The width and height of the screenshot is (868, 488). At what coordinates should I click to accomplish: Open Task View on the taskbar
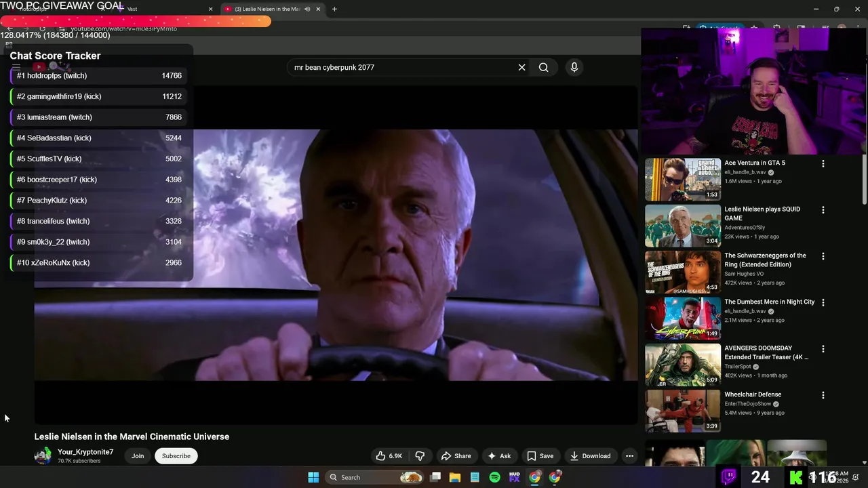(x=435, y=477)
